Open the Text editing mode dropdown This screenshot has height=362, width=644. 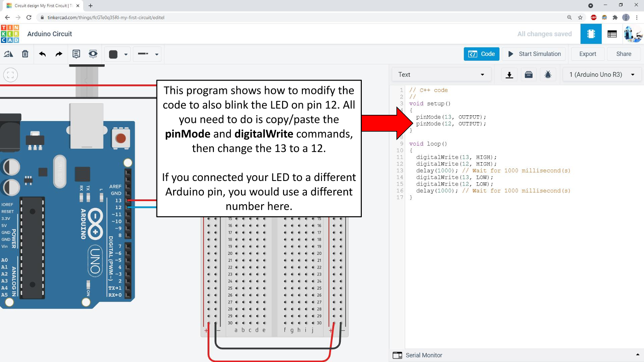tap(441, 75)
